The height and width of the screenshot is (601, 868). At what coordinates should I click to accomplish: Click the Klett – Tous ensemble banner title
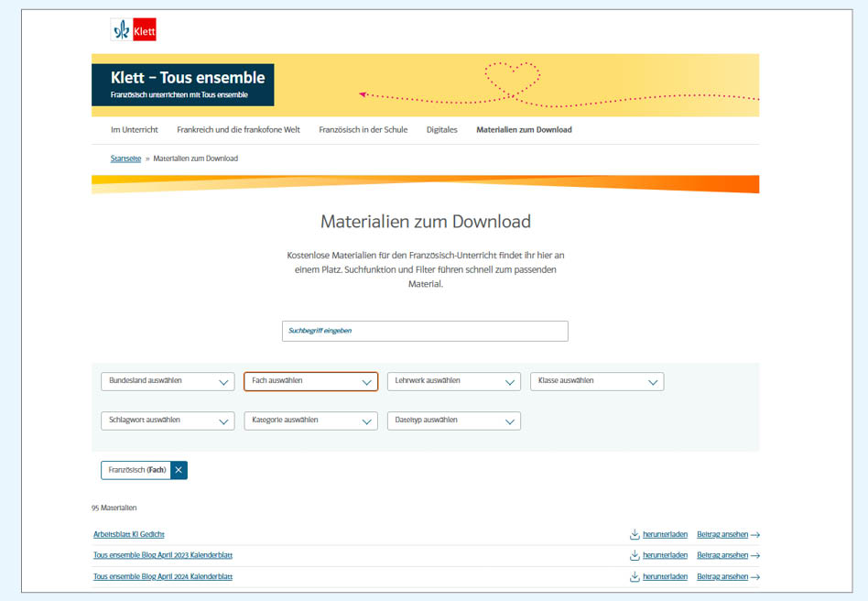pos(188,78)
